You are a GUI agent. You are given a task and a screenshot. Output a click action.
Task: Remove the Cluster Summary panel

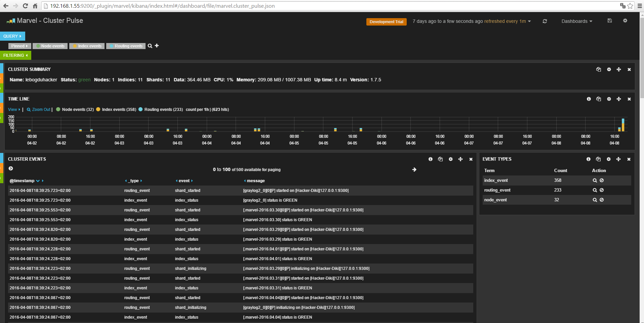[x=629, y=70]
